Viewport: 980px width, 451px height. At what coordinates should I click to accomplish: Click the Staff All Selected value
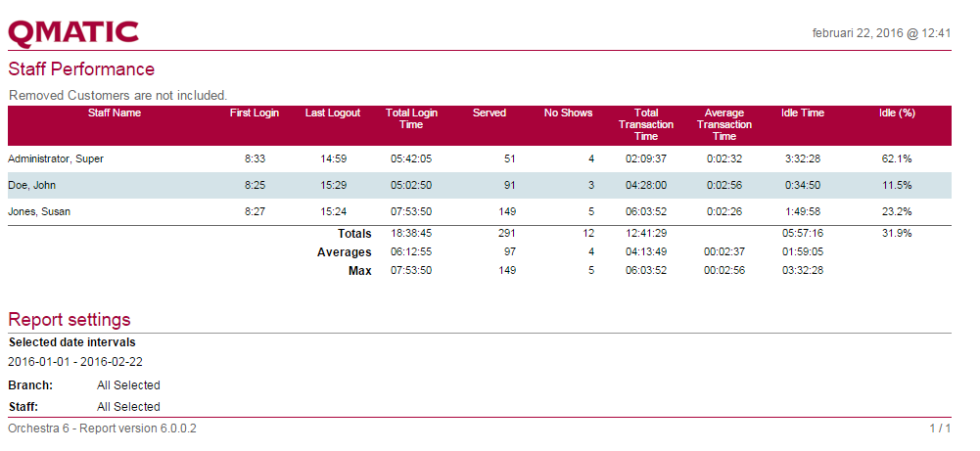(x=128, y=407)
